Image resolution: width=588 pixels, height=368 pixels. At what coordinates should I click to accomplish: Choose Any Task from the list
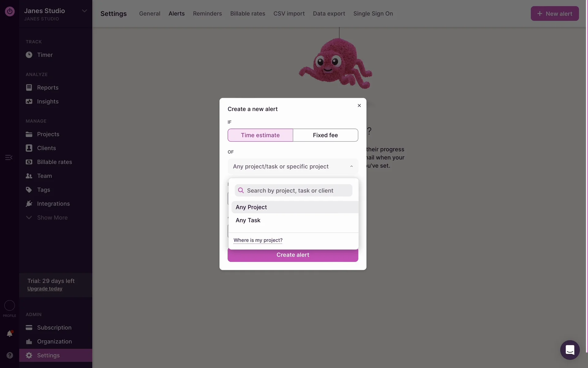248,220
